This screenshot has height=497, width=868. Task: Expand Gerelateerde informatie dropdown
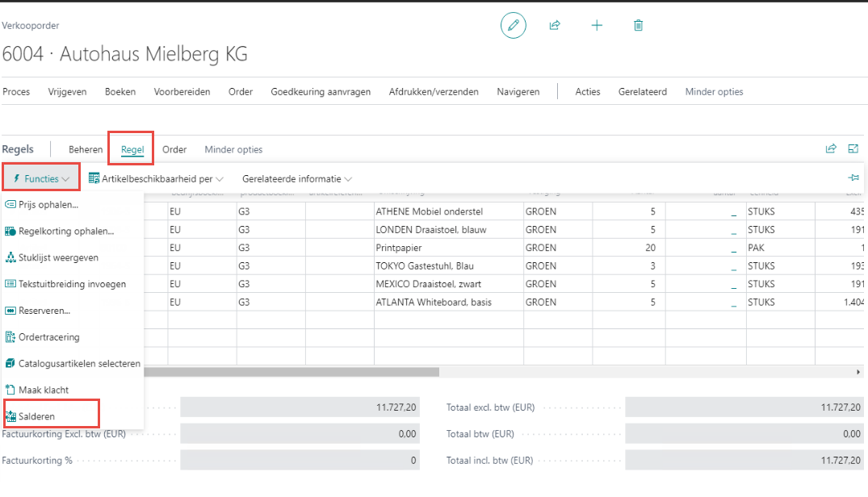click(297, 178)
